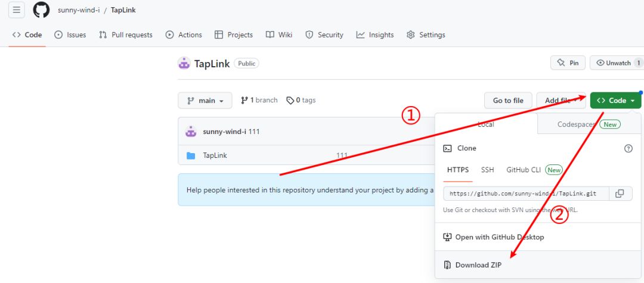Open the hamburger navigation menu
The height and width of the screenshot is (283, 644).
(17, 10)
